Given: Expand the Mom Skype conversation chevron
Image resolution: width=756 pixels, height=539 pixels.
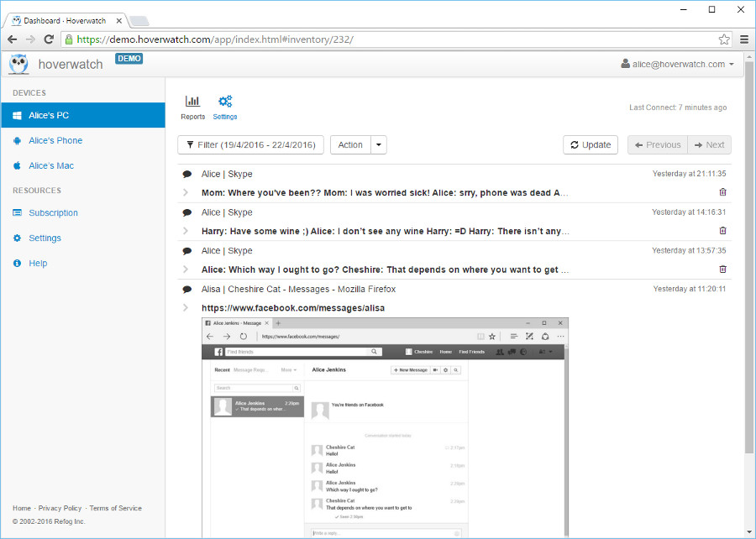Looking at the screenshot, I should (x=186, y=193).
